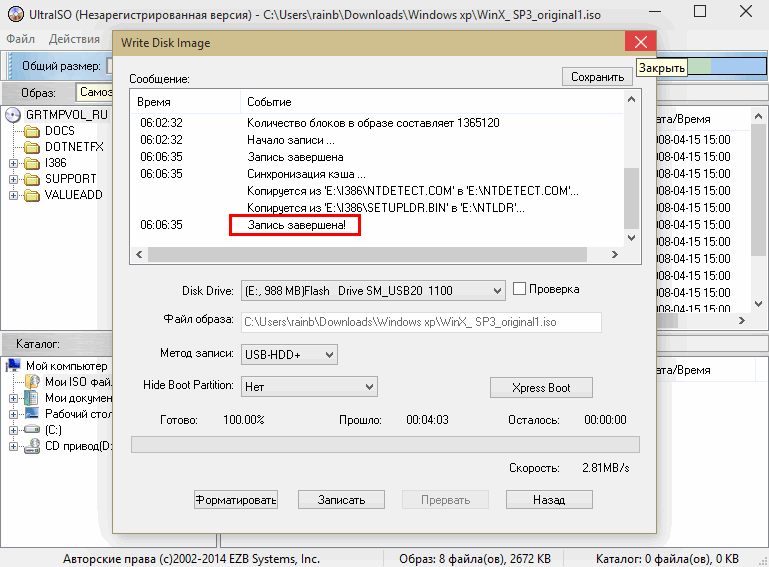Expand the Рабочий стол tree node
769x567 pixels.
tap(13, 414)
